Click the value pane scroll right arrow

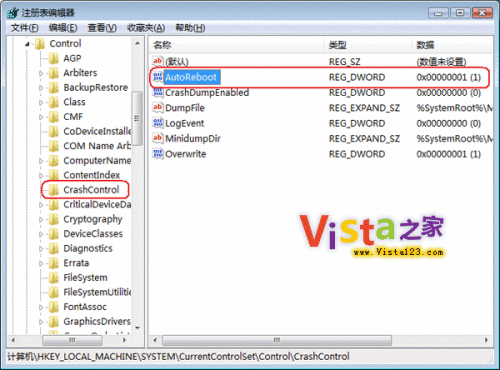click(486, 340)
